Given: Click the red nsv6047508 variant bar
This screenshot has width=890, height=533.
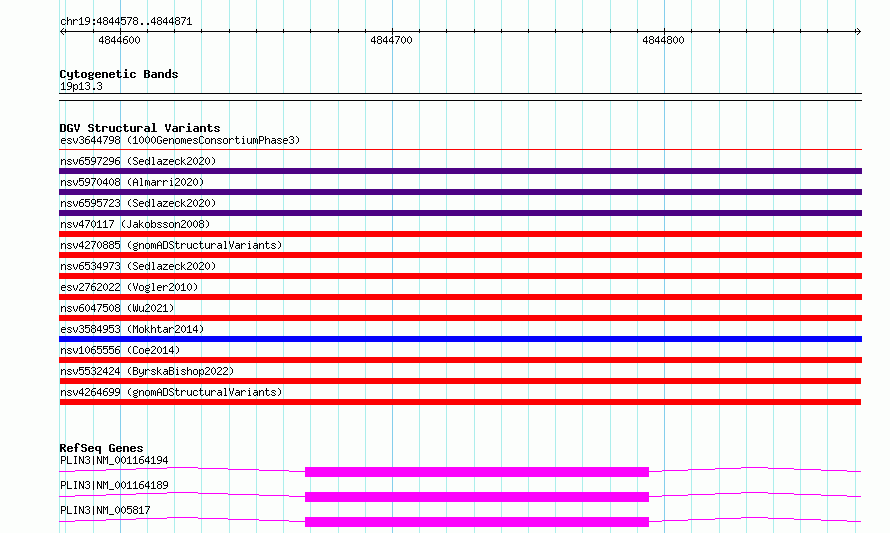Looking at the screenshot, I should 460,318.
